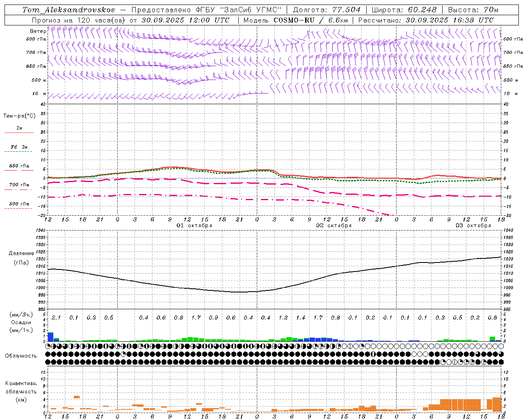This screenshot has width=525, height=420.
Task: Click the 'Td 2м' dew point legend entry
Action: pos(19,147)
